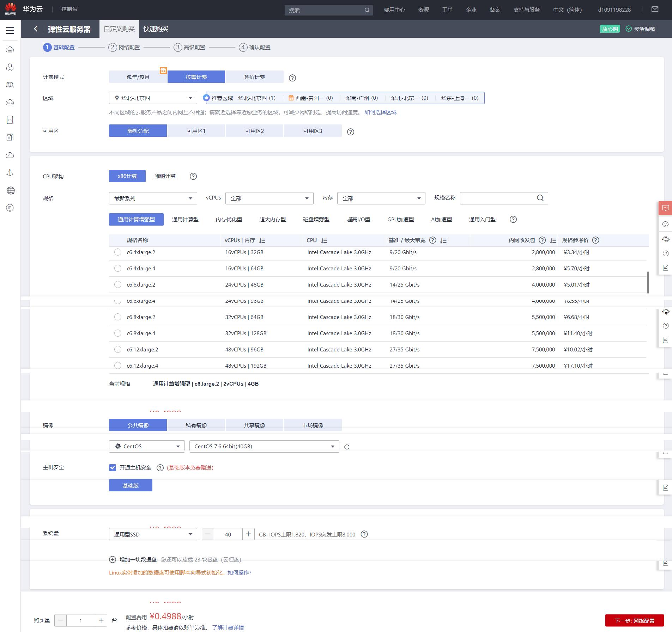Click the help icon after IOPS突发上限8,000

click(364, 534)
